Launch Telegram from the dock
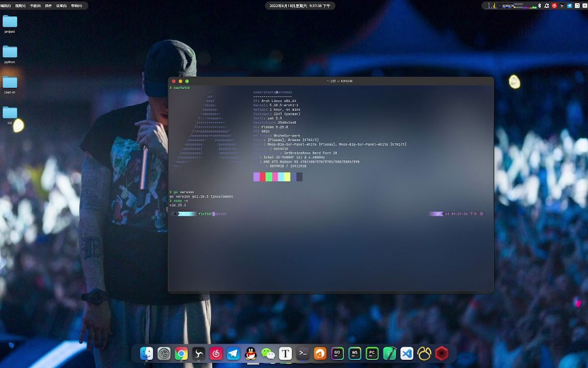Screen dimensions: 588x368 tap(233, 353)
